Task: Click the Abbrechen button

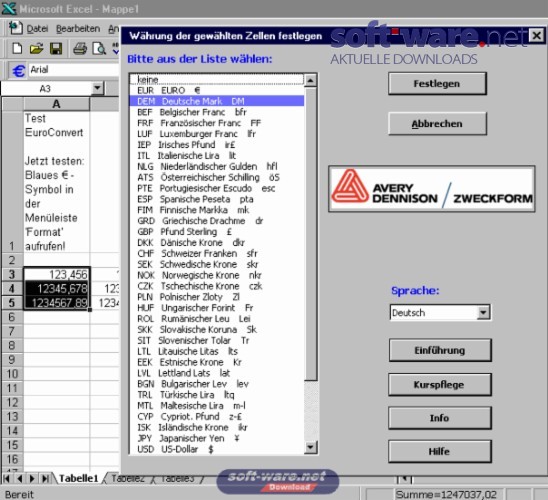Action: tap(437, 124)
